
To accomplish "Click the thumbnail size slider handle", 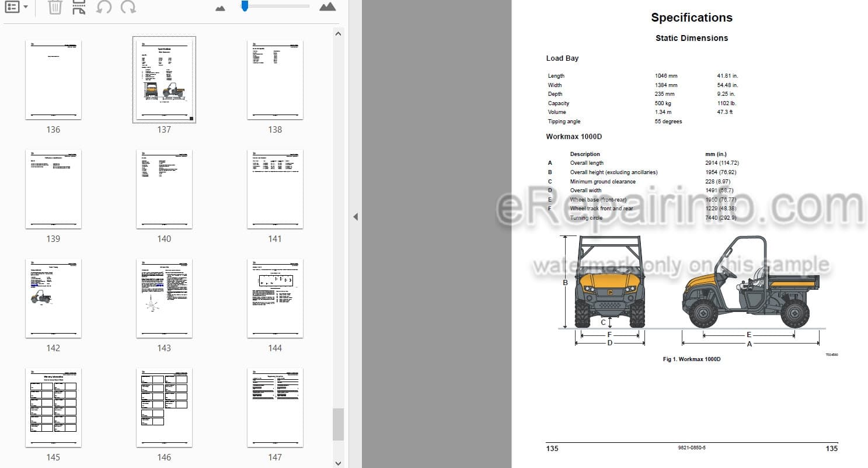I will 245,6.
